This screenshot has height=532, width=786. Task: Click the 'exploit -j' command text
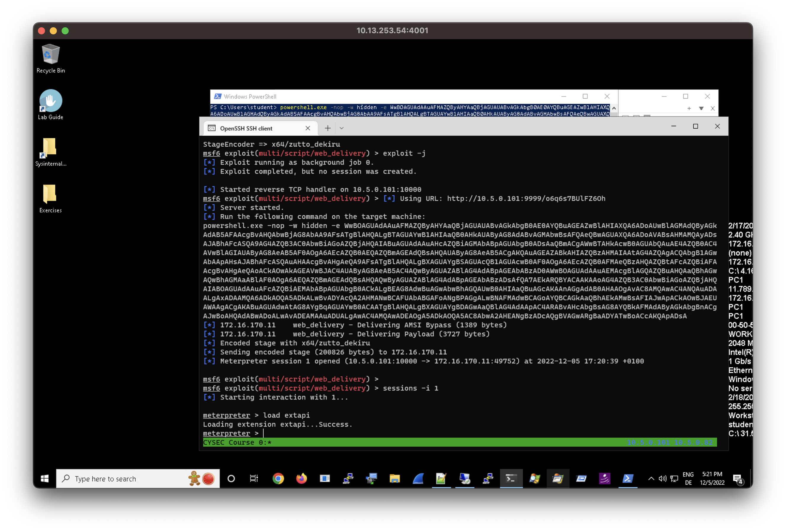(x=404, y=153)
